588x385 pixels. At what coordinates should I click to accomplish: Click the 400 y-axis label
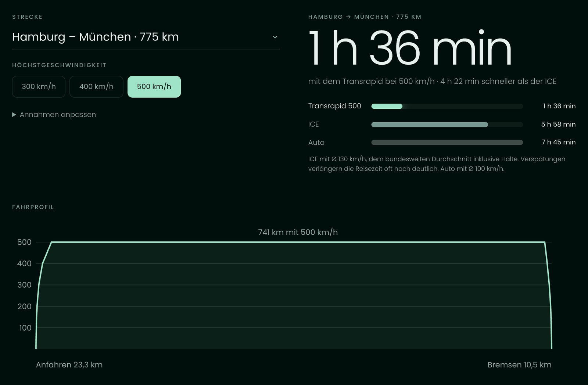tap(24, 263)
